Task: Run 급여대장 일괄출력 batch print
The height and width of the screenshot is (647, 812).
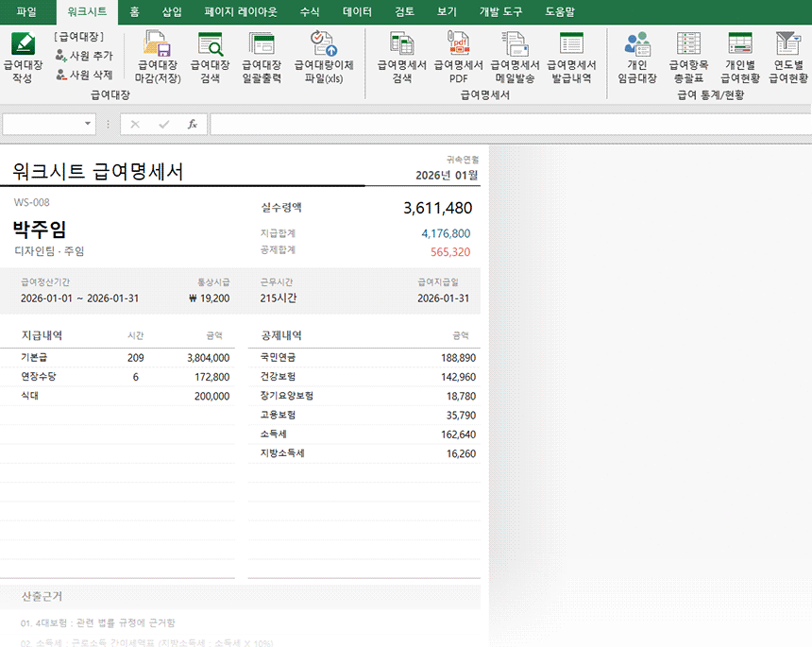Action: [x=262, y=57]
